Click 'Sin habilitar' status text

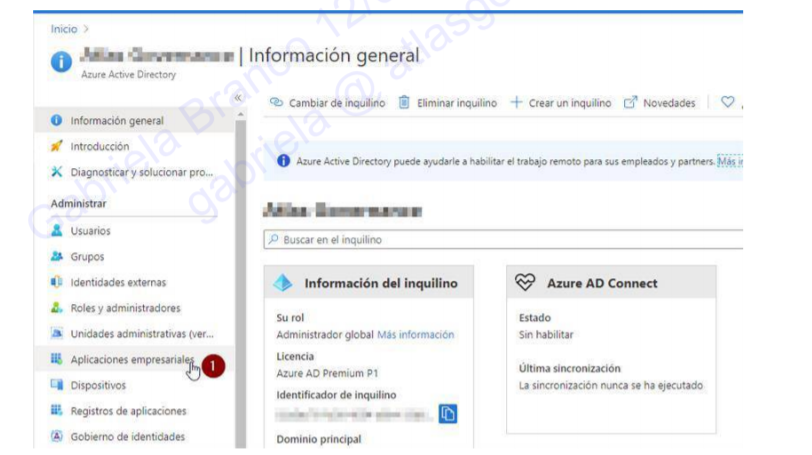pyautogui.click(x=546, y=335)
